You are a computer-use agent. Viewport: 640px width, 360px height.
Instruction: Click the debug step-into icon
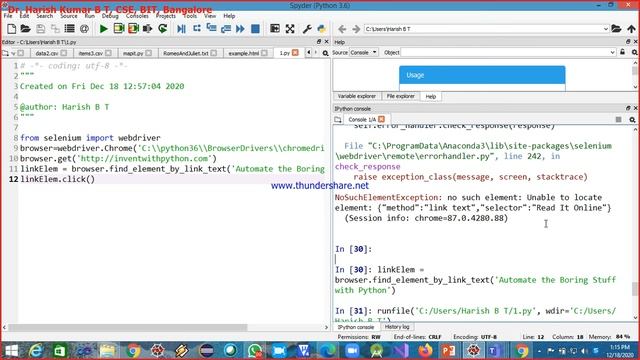coord(211,29)
